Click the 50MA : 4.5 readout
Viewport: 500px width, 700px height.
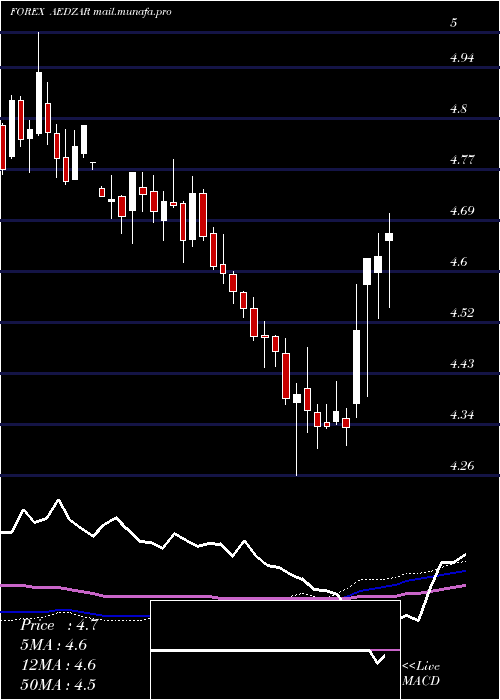[58, 684]
